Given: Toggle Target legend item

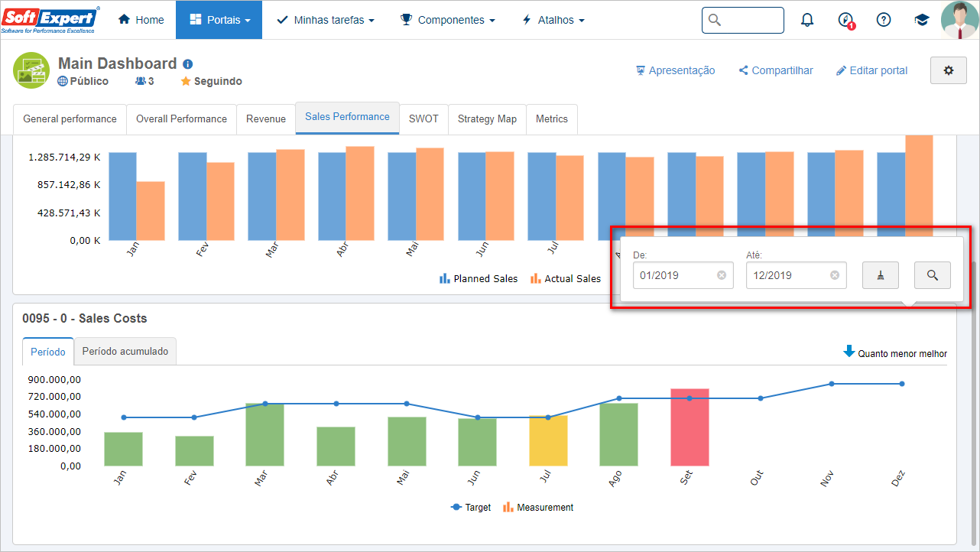Looking at the screenshot, I should click(471, 508).
